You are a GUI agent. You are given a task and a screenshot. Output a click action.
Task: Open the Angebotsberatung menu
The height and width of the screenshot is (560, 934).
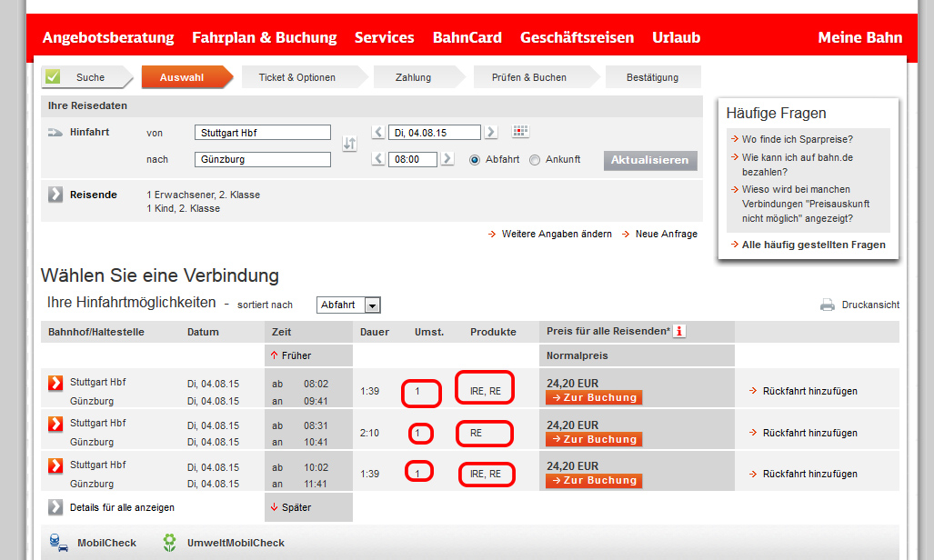pos(108,37)
